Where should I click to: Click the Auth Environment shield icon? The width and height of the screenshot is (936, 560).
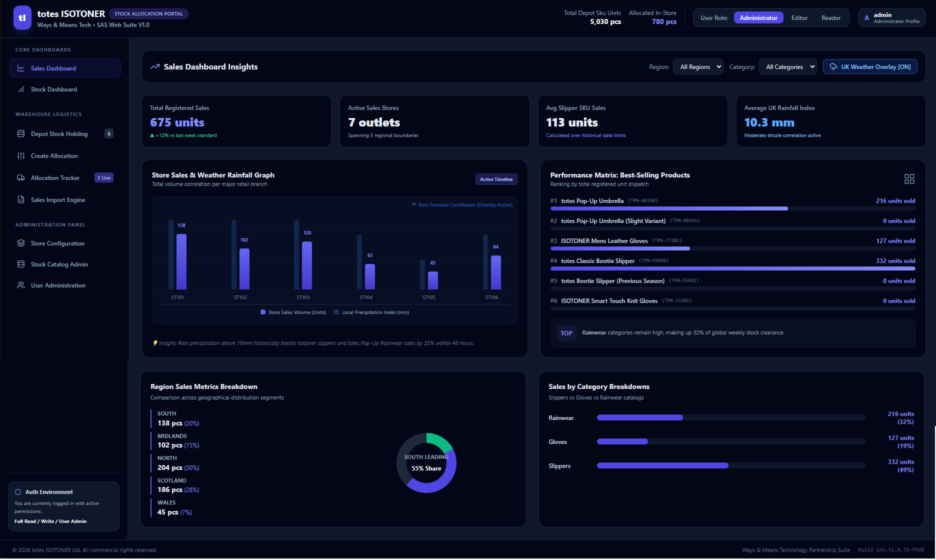coord(18,492)
